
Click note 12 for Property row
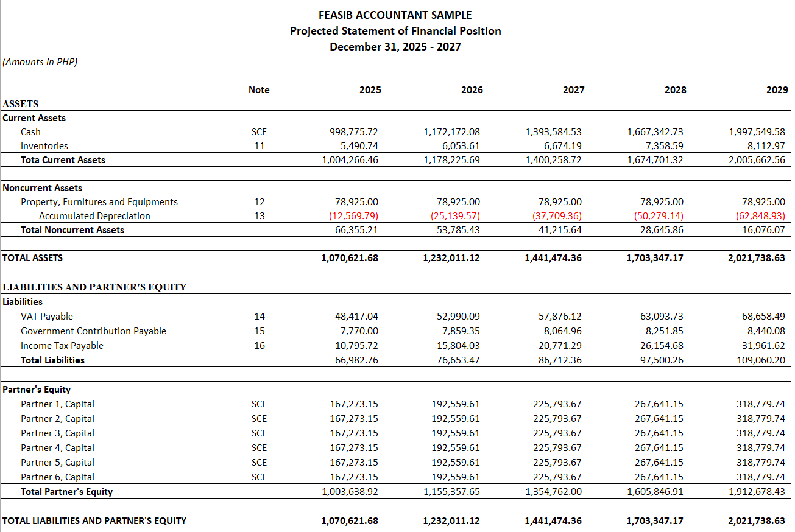[x=259, y=201]
